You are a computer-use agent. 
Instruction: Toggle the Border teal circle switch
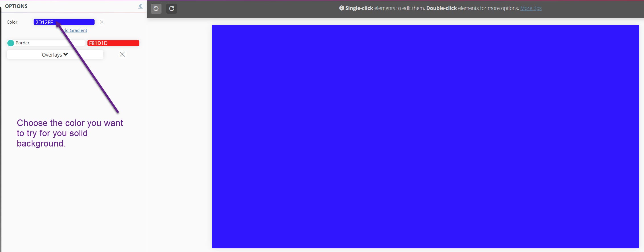pyautogui.click(x=11, y=43)
